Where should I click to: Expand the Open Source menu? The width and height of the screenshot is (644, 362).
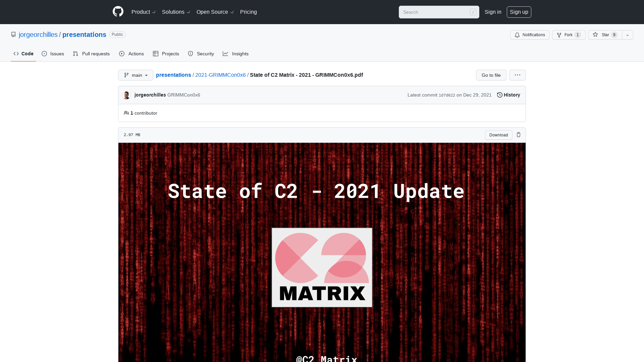coord(215,12)
